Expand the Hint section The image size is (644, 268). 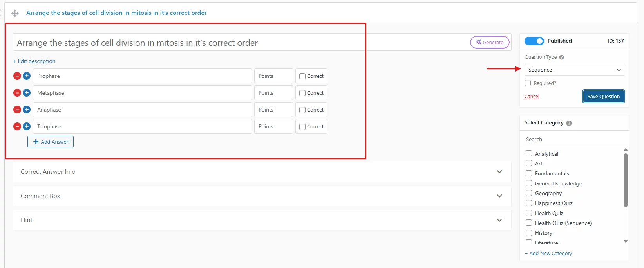pyautogui.click(x=262, y=220)
